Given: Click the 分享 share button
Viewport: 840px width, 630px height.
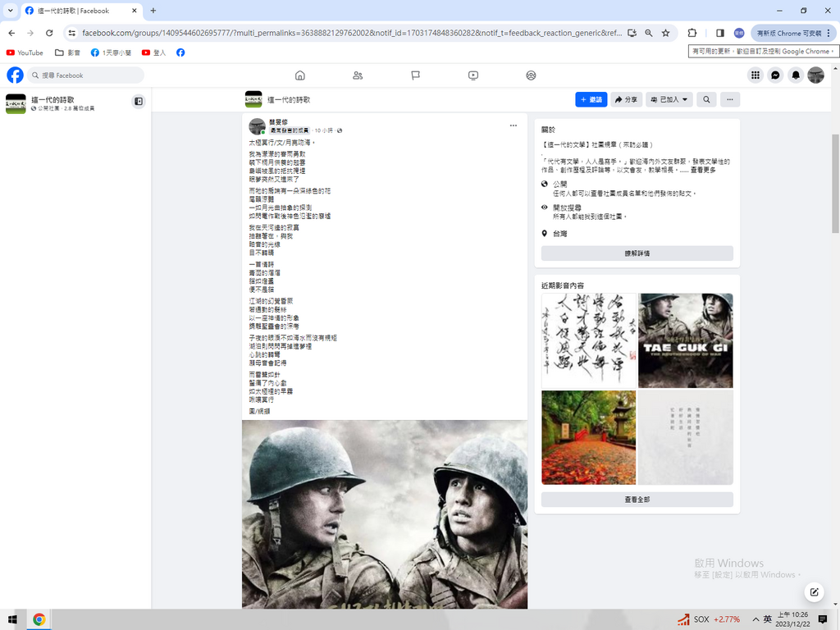Looking at the screenshot, I should [x=627, y=99].
